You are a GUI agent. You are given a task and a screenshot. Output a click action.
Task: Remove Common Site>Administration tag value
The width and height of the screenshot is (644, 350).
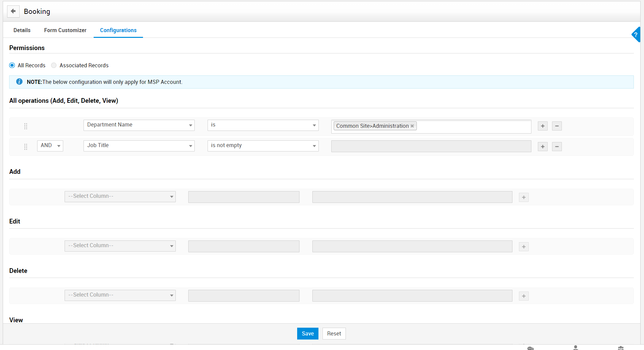point(412,126)
